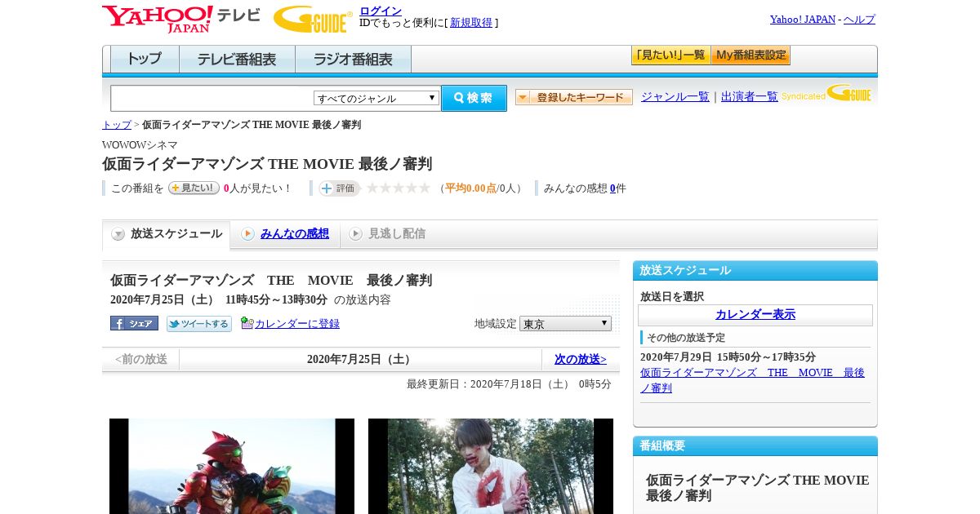Click the G-Guide logo in header

click(313, 20)
